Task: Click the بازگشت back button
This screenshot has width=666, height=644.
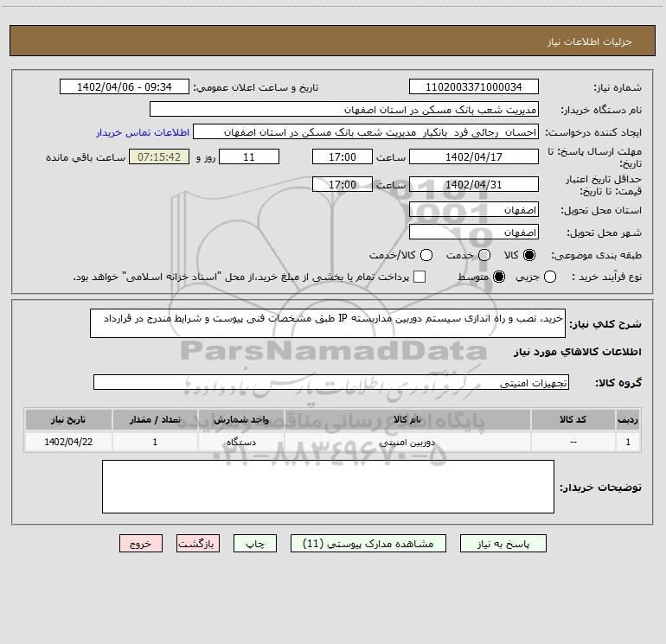Action: click(198, 544)
